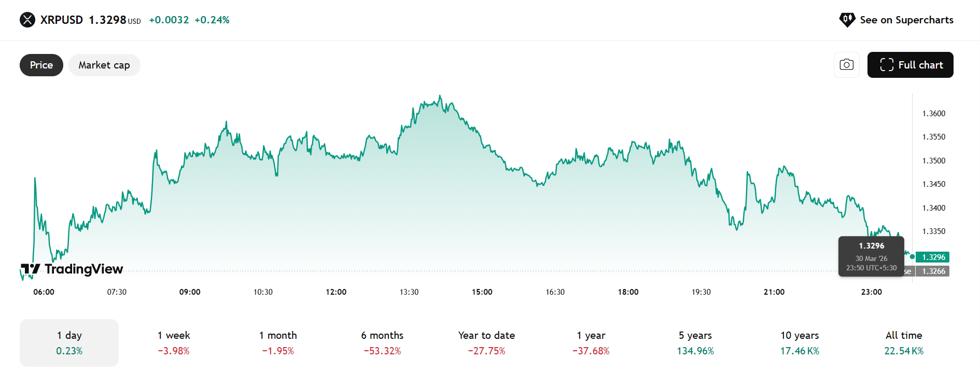
Task: Click the green 1.3296 current price label
Action: pos(933,257)
